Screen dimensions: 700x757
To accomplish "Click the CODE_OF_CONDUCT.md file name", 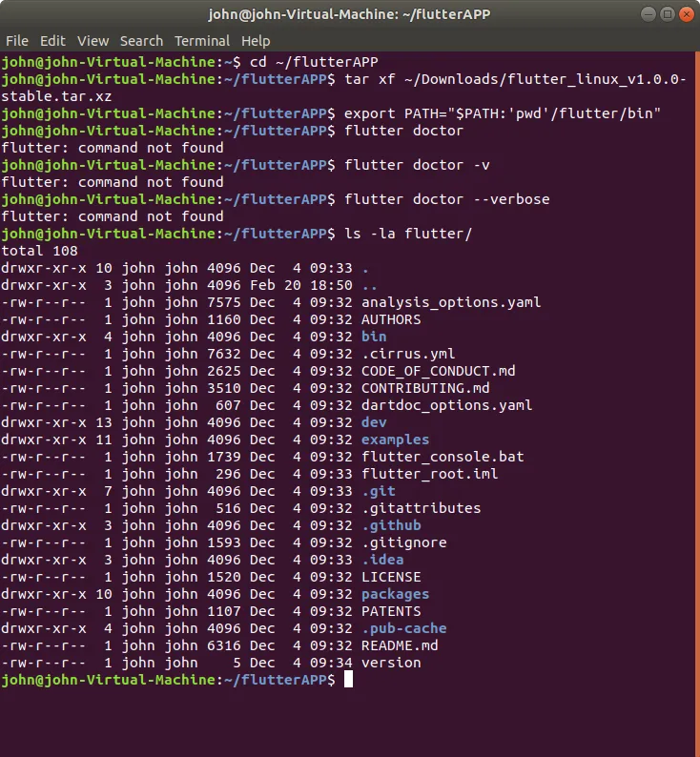I will pyautogui.click(x=438, y=371).
